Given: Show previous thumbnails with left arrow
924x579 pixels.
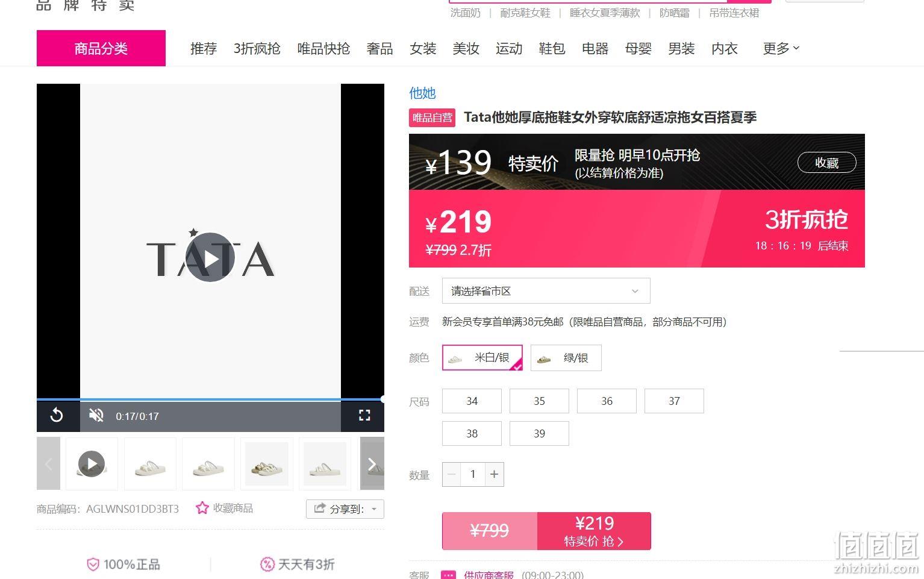Looking at the screenshot, I should [x=49, y=463].
